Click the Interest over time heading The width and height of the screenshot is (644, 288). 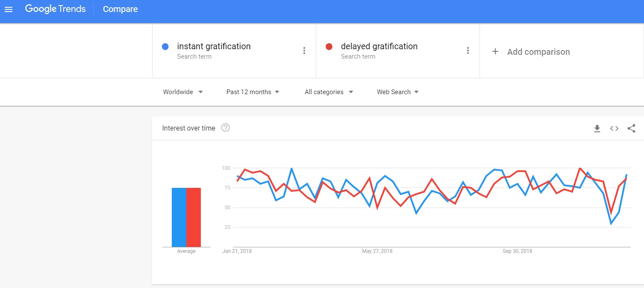click(188, 128)
